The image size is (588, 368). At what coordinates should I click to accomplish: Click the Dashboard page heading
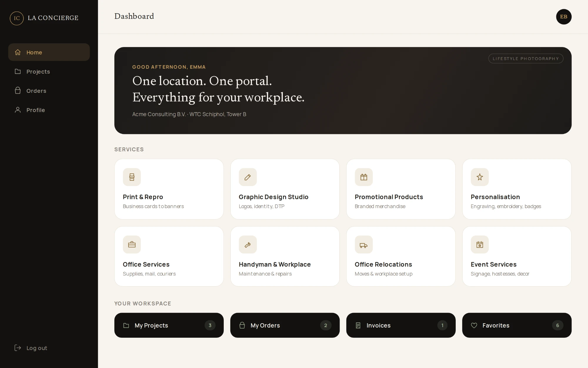(x=134, y=16)
